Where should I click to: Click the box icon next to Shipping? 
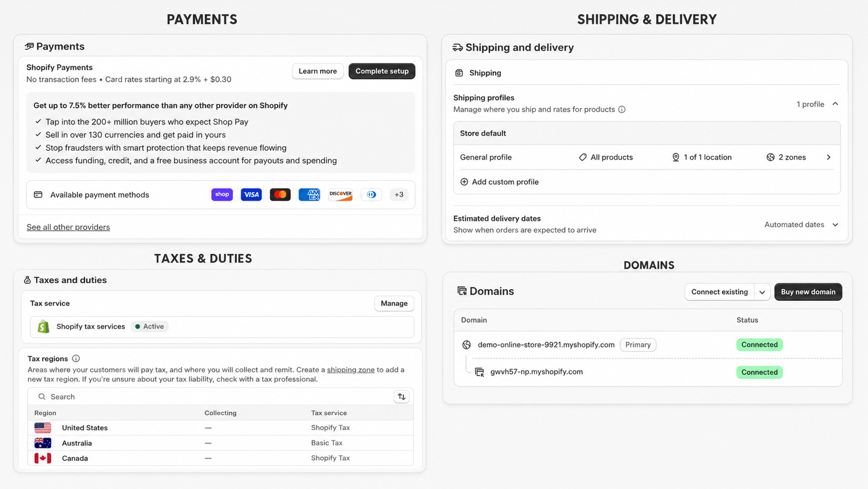459,73
